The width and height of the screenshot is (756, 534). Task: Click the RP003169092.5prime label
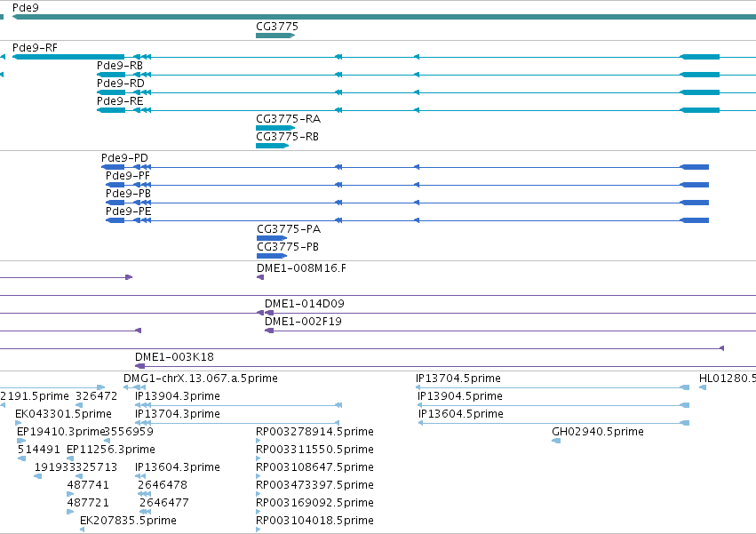pos(314,503)
